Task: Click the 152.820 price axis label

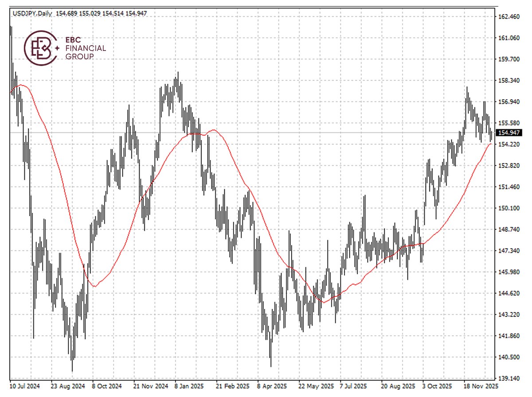Action: click(x=509, y=166)
